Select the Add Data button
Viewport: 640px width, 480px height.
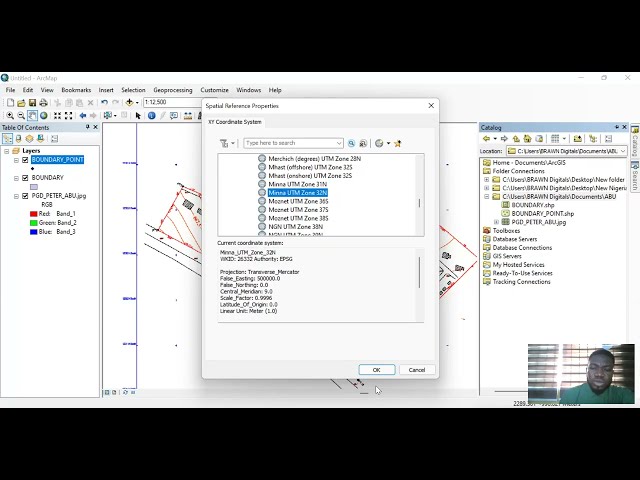pos(129,102)
